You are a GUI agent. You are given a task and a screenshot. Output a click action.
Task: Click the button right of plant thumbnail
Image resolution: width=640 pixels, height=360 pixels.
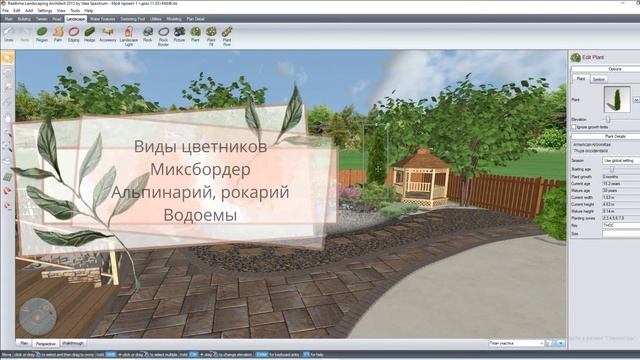pyautogui.click(x=636, y=100)
